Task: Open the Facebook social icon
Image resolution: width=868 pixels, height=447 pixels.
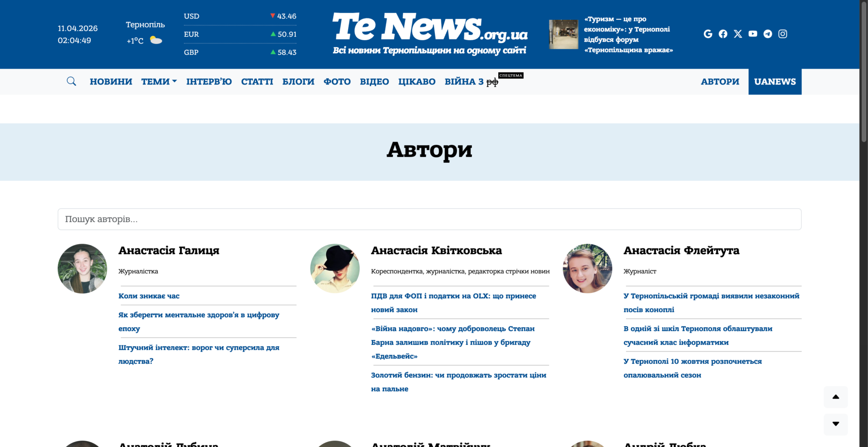Action: 723,34
